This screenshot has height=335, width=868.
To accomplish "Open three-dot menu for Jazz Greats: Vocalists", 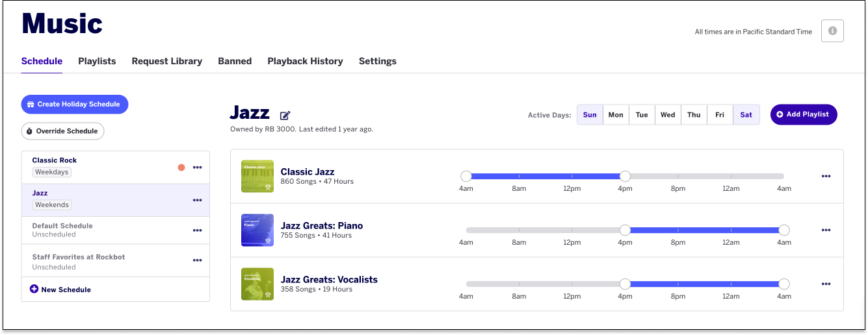I will pyautogui.click(x=826, y=284).
